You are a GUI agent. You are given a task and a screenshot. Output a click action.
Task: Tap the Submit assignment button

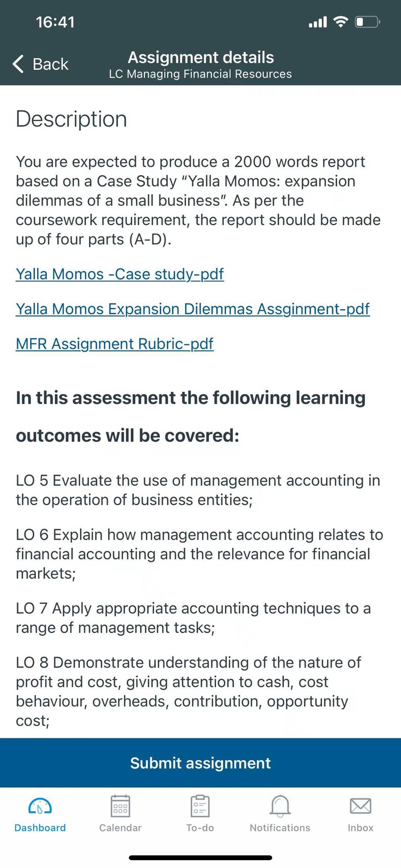(x=200, y=763)
